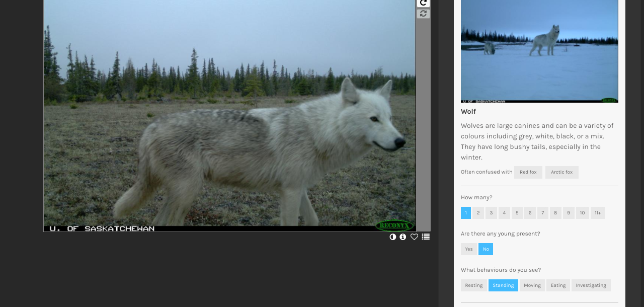
Task: Select 10 for How many
Action: click(583, 213)
